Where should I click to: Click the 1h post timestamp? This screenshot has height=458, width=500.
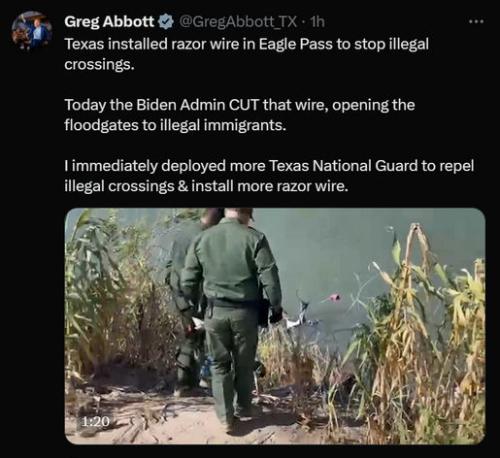(317, 22)
